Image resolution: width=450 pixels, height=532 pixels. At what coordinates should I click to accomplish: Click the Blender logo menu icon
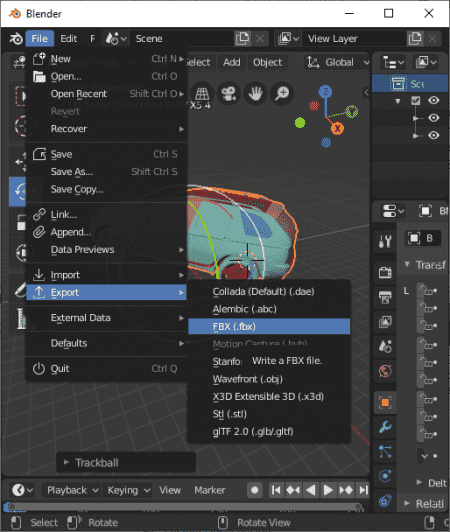[16, 39]
